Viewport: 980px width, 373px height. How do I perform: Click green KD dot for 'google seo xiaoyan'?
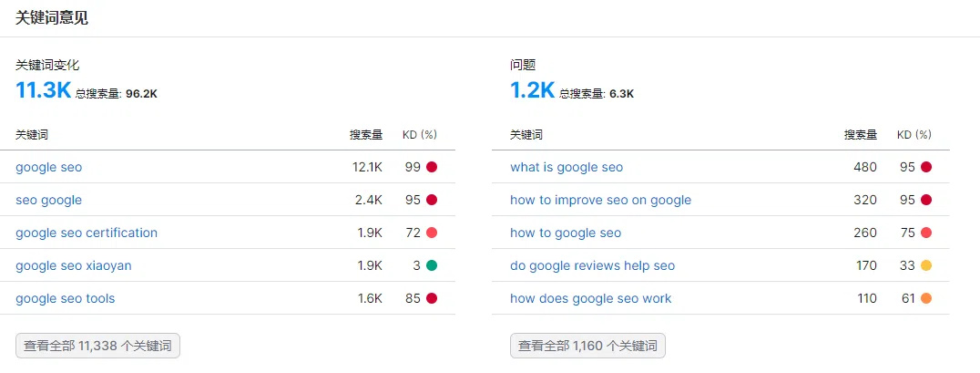click(431, 265)
